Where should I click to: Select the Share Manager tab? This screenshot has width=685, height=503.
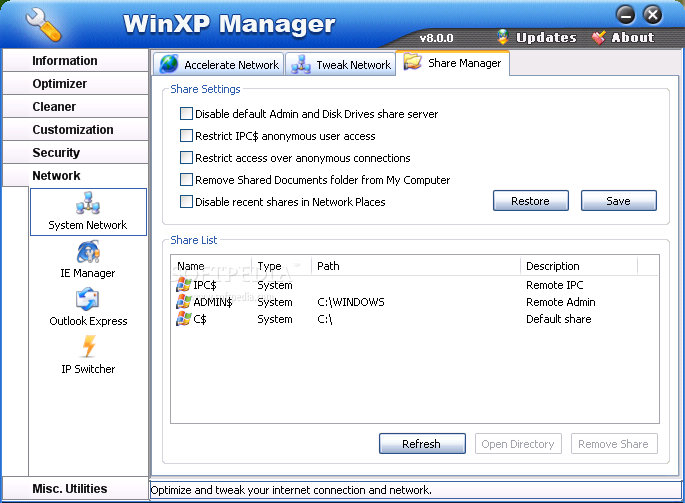pos(453,63)
